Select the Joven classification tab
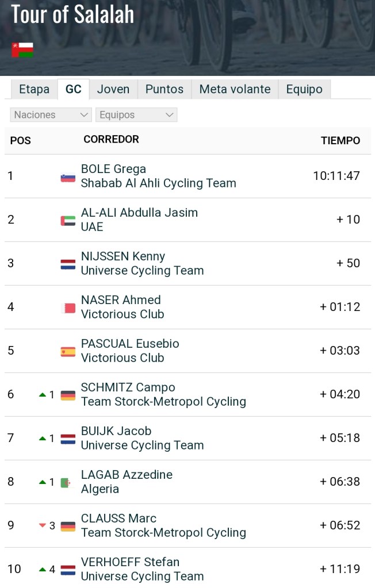375x588 pixels. (113, 90)
